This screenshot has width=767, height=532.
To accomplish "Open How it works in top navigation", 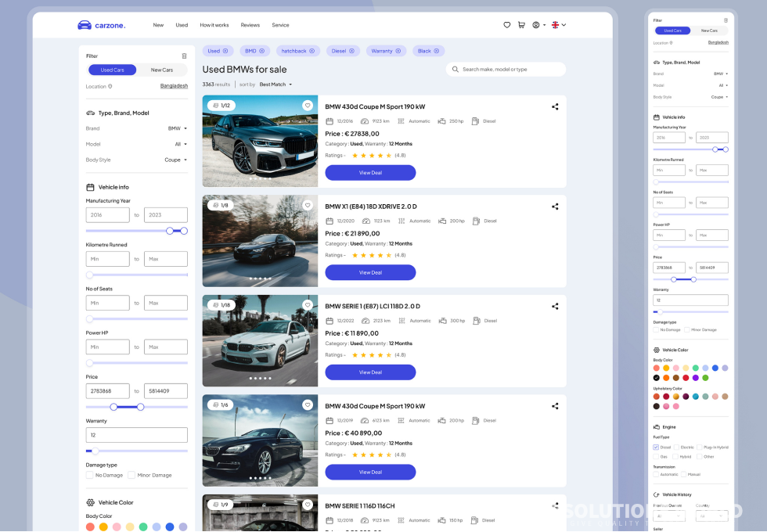I will 214,25.
